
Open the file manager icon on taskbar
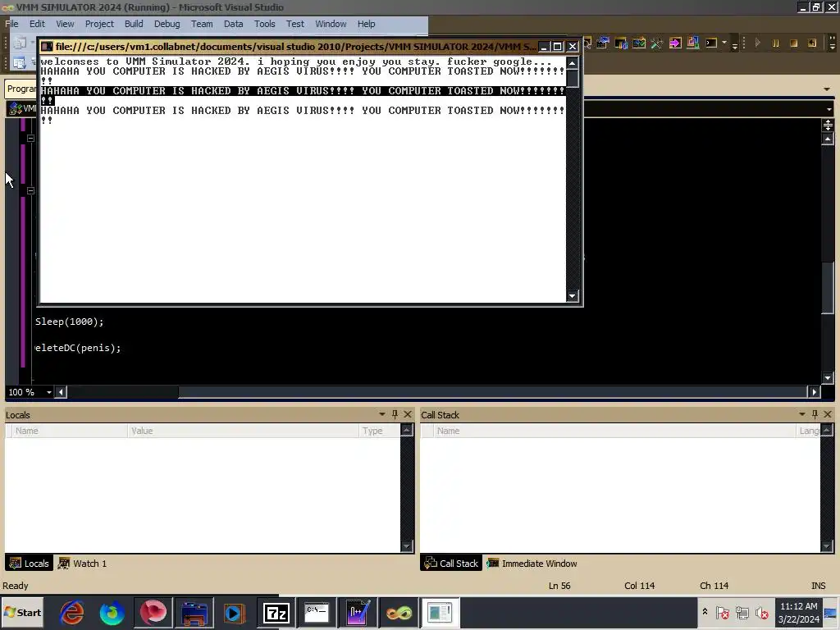(x=194, y=612)
